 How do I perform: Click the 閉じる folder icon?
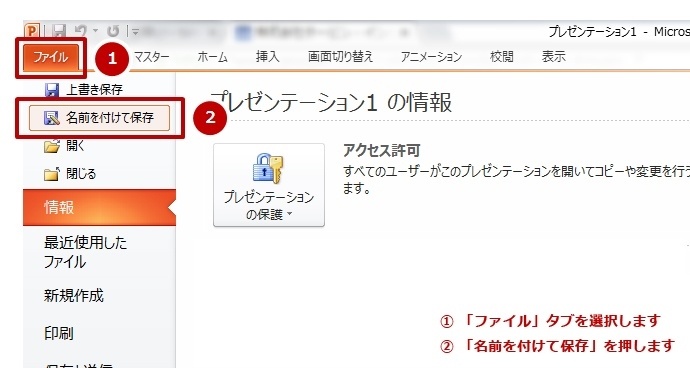tap(51, 174)
